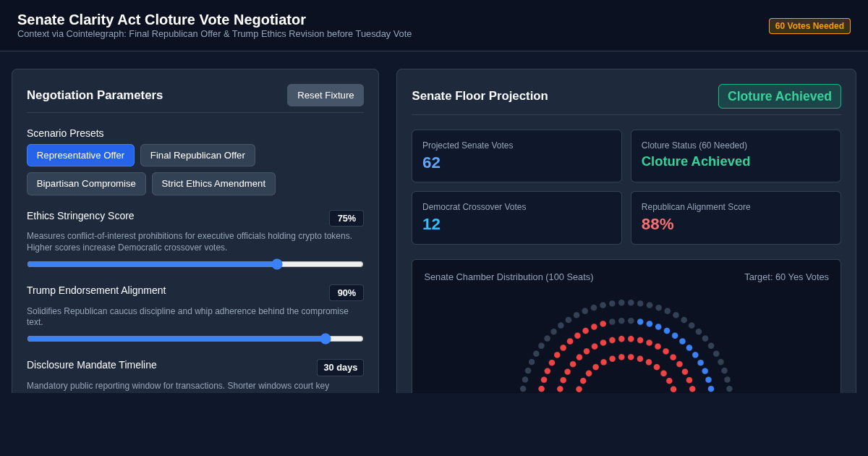This screenshot has height=456, width=868.
Task: Adjust the Trump Endorsement Alignment slider
Action: click(195, 339)
